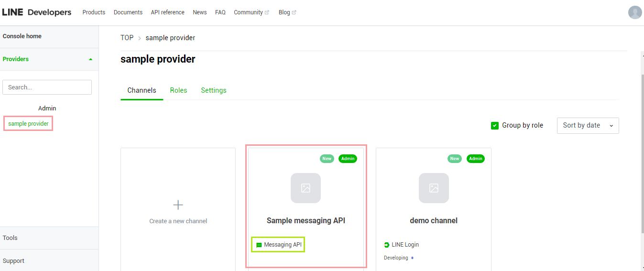Click the Admin heading in the sidebar
The width and height of the screenshot is (644, 271).
click(x=47, y=108)
